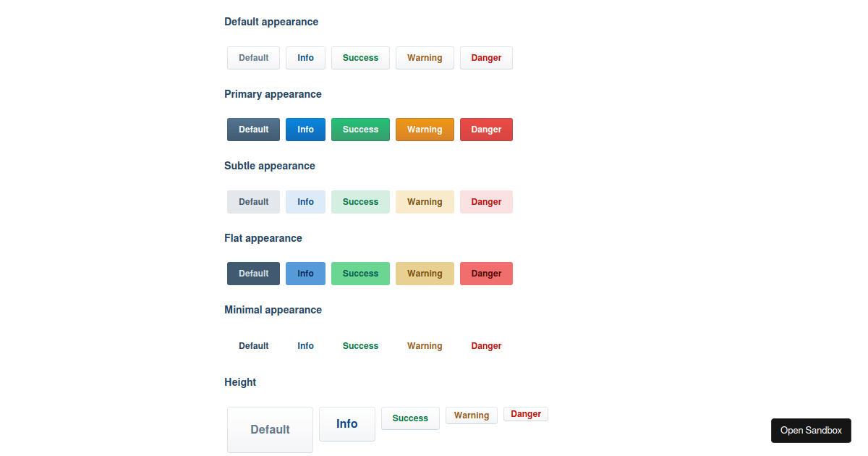This screenshot has height=456, width=868.
Task: Select the Primary appearance Default button
Action: pos(253,129)
